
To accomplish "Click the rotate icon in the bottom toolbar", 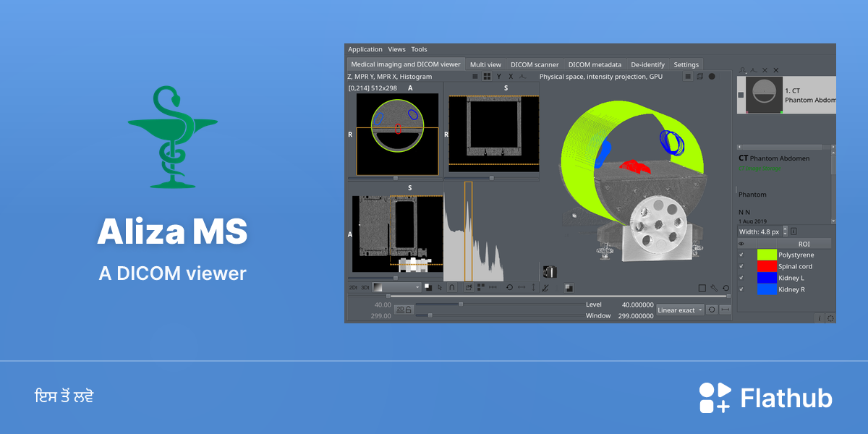I will pyautogui.click(x=509, y=287).
